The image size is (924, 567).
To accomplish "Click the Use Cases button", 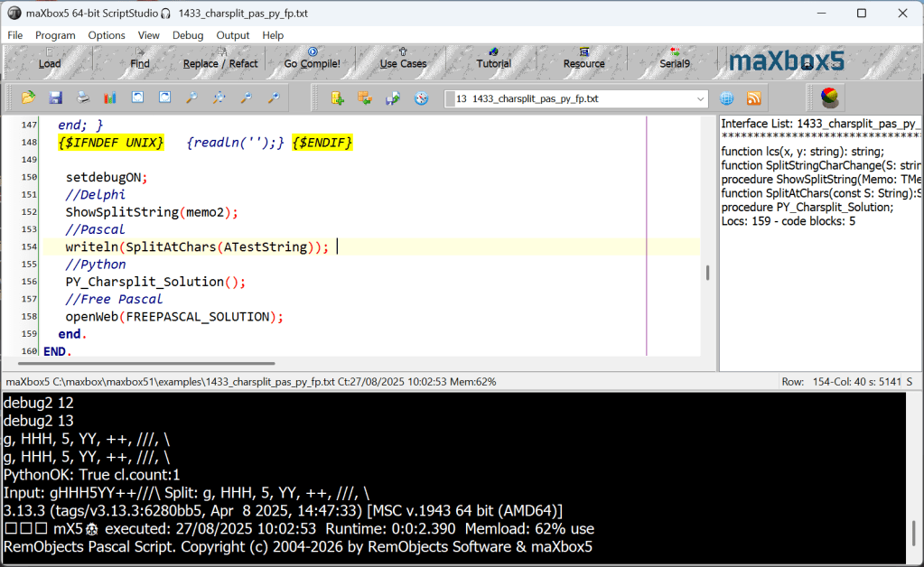I will [x=403, y=63].
